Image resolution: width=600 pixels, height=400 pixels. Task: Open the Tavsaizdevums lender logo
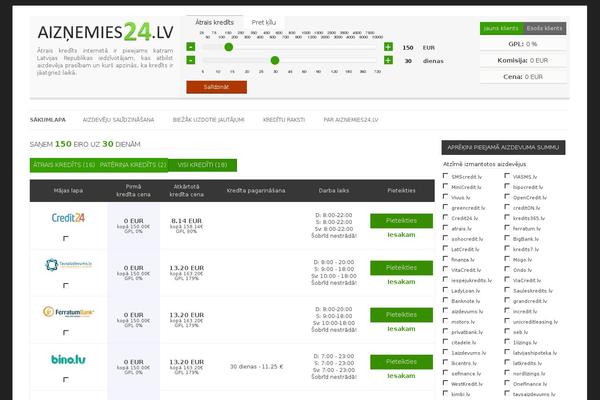click(x=68, y=264)
